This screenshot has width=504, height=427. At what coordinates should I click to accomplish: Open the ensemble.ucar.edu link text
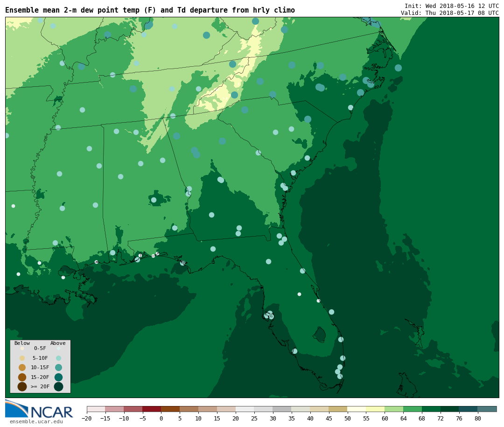[x=36, y=421]
